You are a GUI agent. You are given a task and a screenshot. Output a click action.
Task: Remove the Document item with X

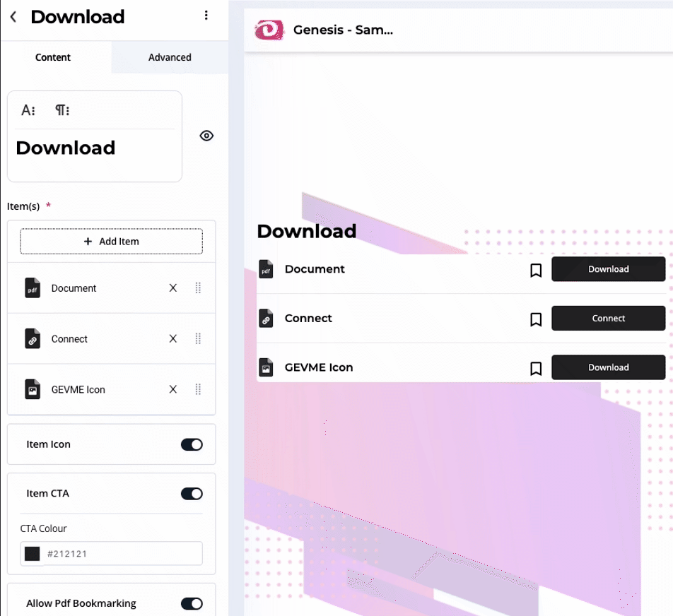click(x=173, y=288)
